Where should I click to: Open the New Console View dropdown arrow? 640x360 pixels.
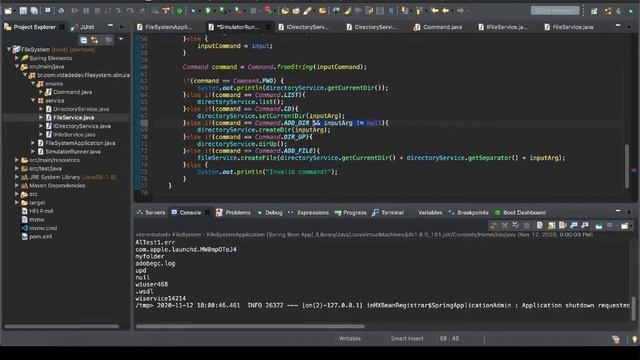click(x=631, y=225)
